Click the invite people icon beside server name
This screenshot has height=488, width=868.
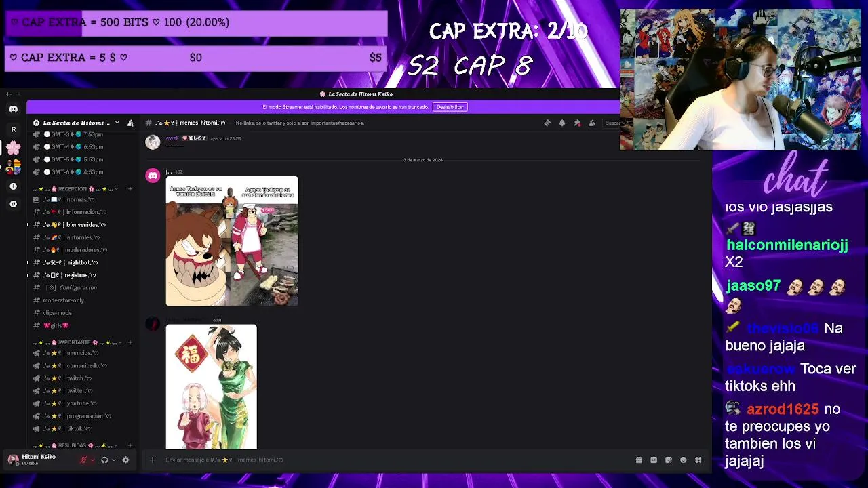tap(130, 123)
